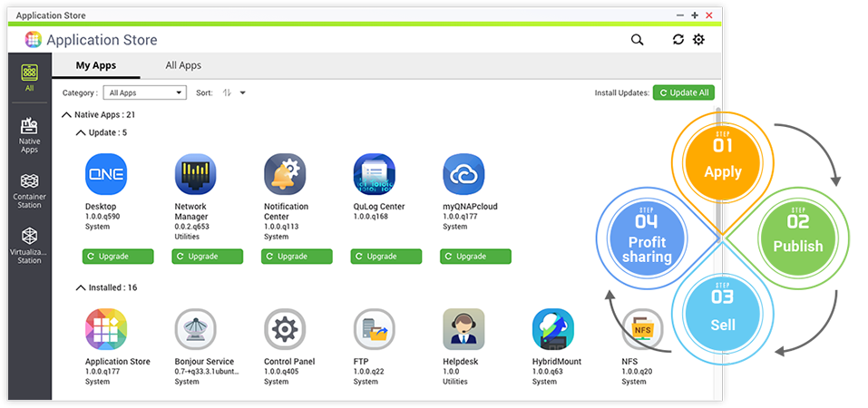Click the Notification Center bell icon
Viewport: 868px width, 408px height.
pos(285,174)
